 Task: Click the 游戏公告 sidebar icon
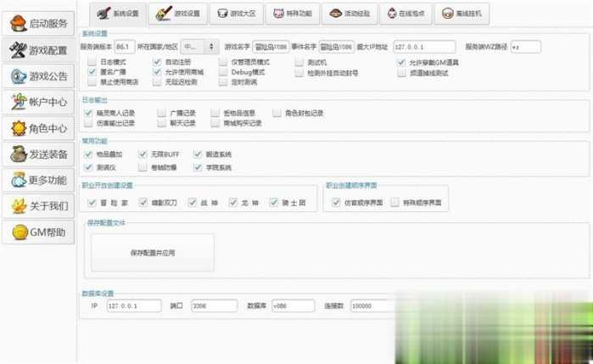[x=18, y=76]
